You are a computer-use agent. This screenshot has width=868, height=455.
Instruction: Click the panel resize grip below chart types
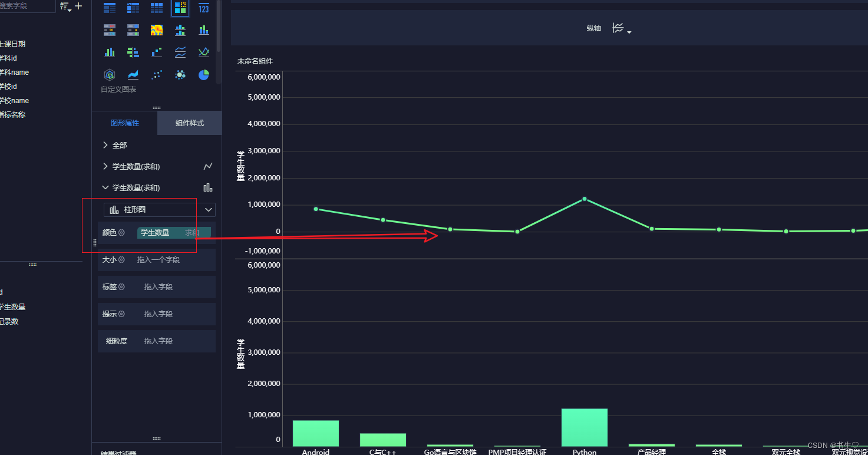point(157,107)
